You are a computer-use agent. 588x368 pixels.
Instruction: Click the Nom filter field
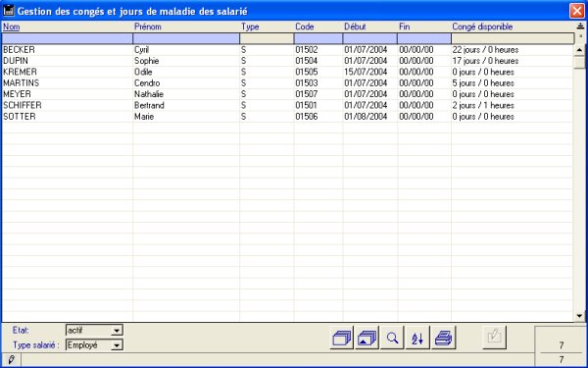(67, 38)
